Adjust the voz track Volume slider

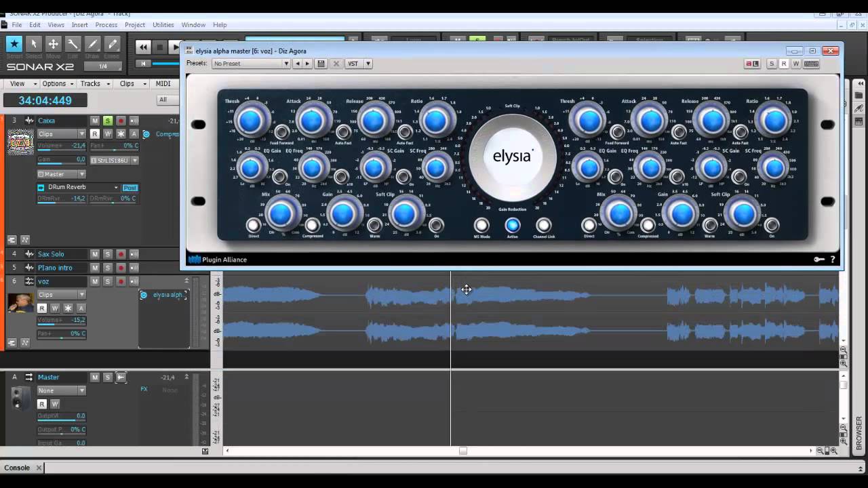click(x=61, y=320)
